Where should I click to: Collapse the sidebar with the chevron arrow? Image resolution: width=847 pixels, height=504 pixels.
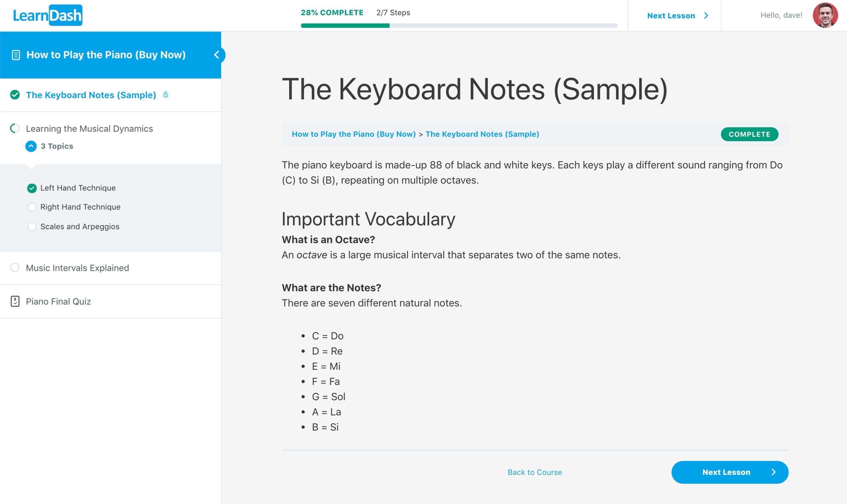coord(217,55)
